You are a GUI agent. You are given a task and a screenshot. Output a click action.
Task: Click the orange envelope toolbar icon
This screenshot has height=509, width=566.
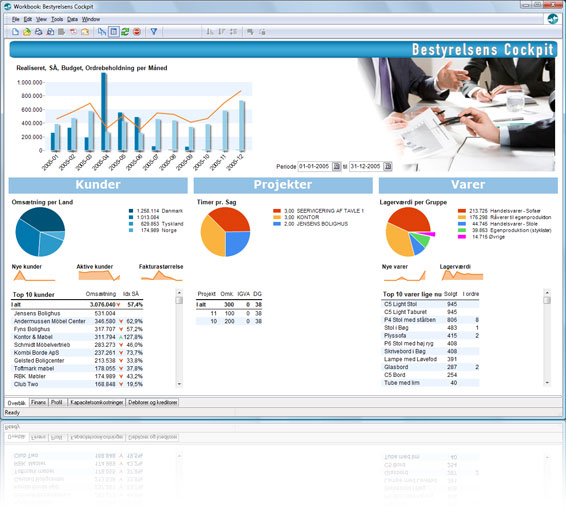click(85, 32)
